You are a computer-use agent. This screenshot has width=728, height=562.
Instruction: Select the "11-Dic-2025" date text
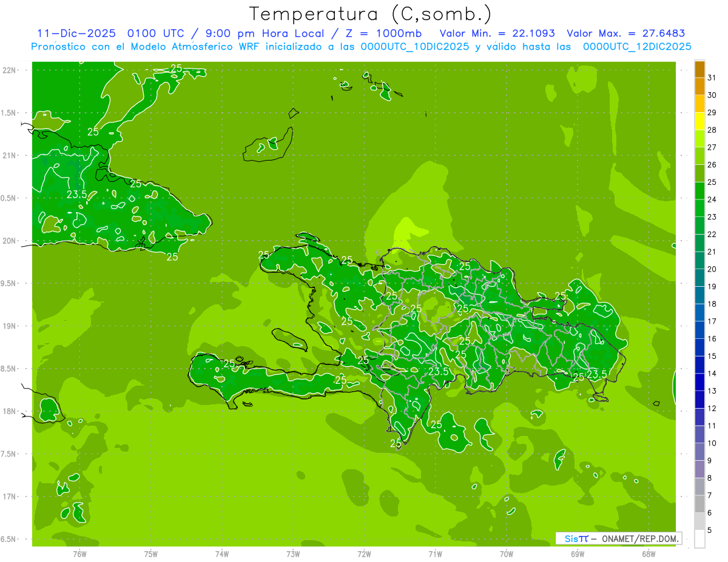[x=75, y=33]
